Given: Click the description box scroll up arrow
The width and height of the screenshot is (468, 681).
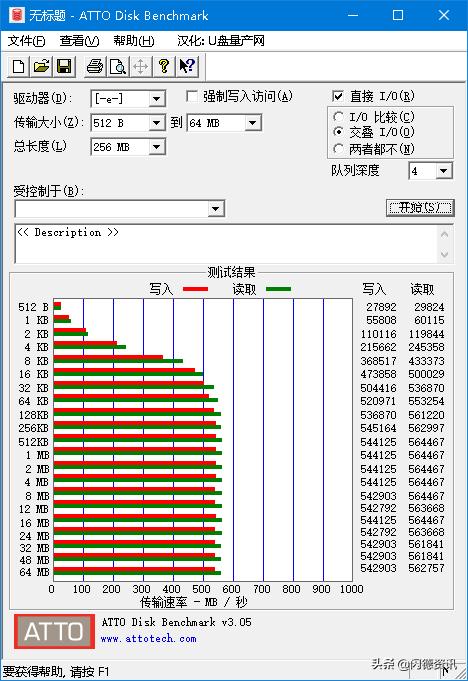Looking at the screenshot, I should (x=444, y=235).
